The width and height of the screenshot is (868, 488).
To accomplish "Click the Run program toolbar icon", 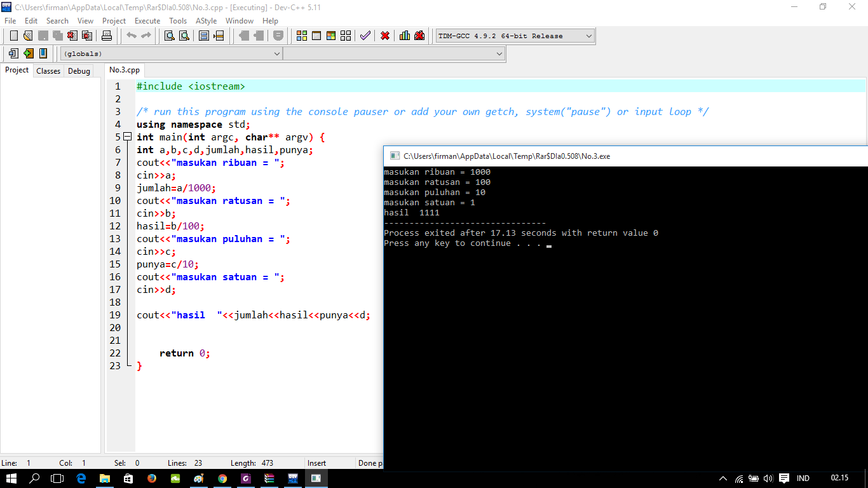I will click(316, 36).
